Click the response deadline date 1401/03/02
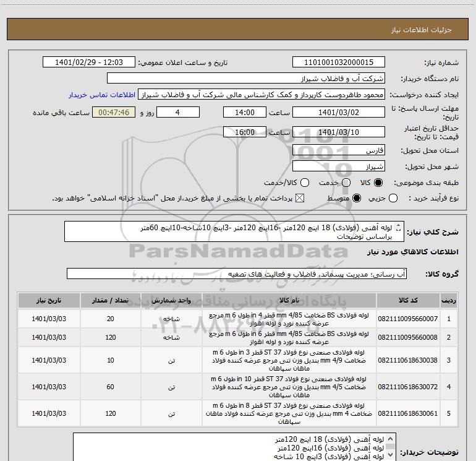Viewport: 476px width, 461px height. tap(339, 112)
